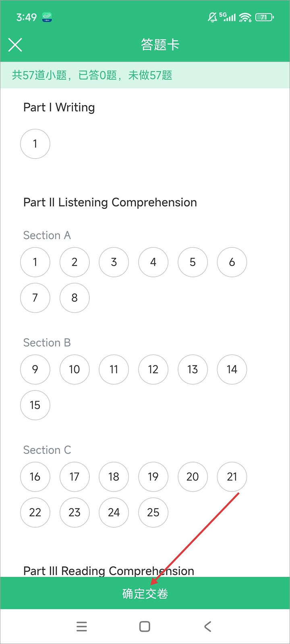Open question 15 in Section B
This screenshot has width=290, height=644.
coord(35,405)
